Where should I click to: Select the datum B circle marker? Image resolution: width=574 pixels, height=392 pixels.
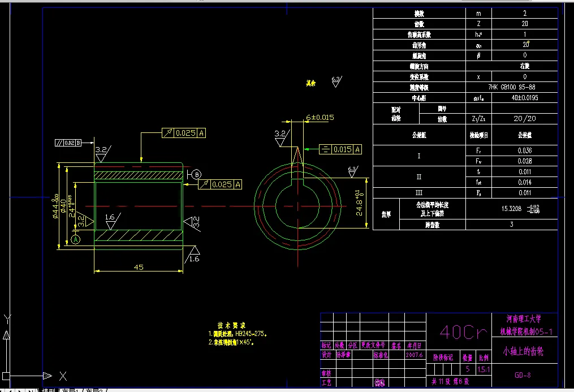[197, 175]
